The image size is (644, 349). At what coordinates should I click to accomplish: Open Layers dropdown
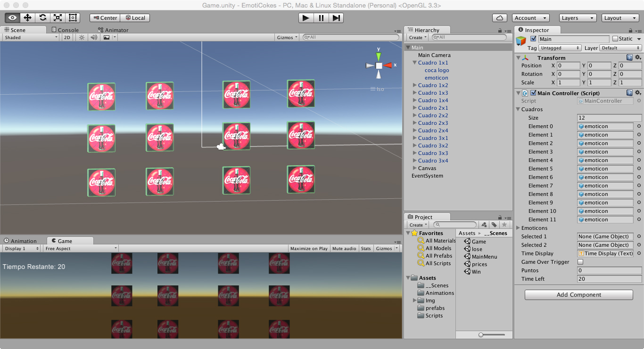(x=578, y=18)
